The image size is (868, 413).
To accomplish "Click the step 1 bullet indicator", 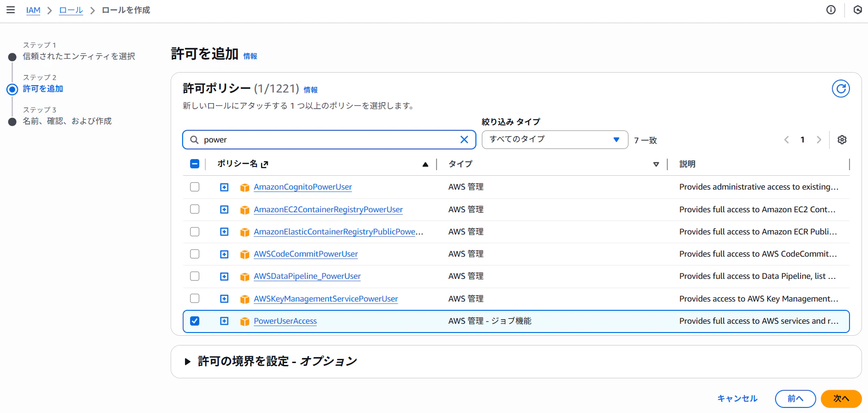I will [12, 57].
